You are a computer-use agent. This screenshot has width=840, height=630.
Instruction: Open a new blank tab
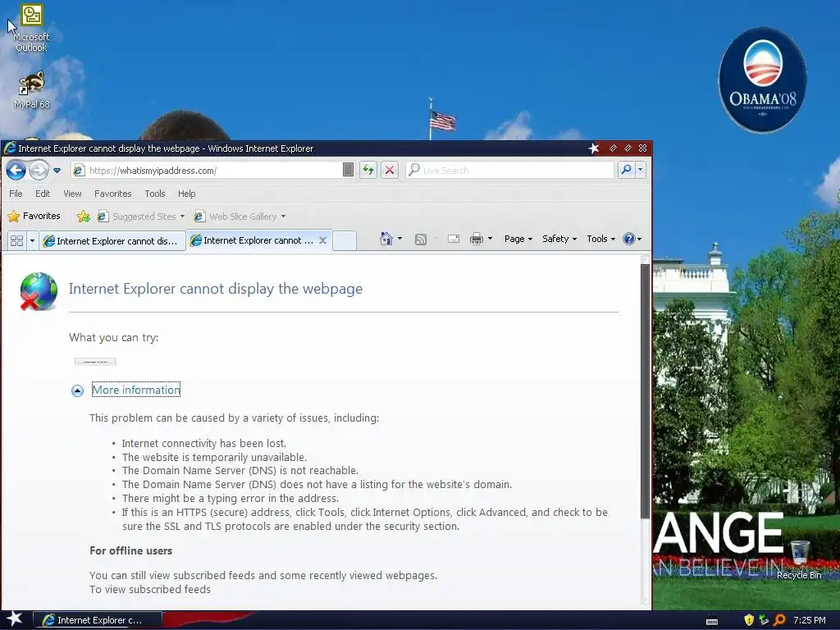[x=345, y=240]
